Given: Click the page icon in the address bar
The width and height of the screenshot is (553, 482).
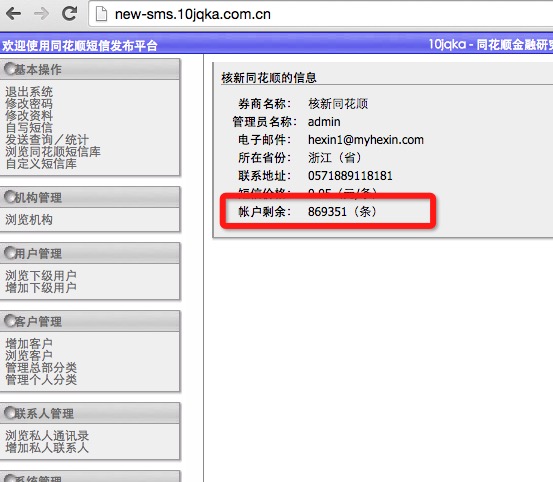Looking at the screenshot, I should point(102,14).
